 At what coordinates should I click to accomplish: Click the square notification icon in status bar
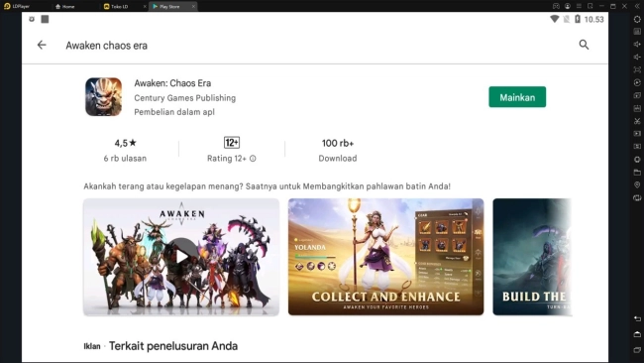(45, 19)
